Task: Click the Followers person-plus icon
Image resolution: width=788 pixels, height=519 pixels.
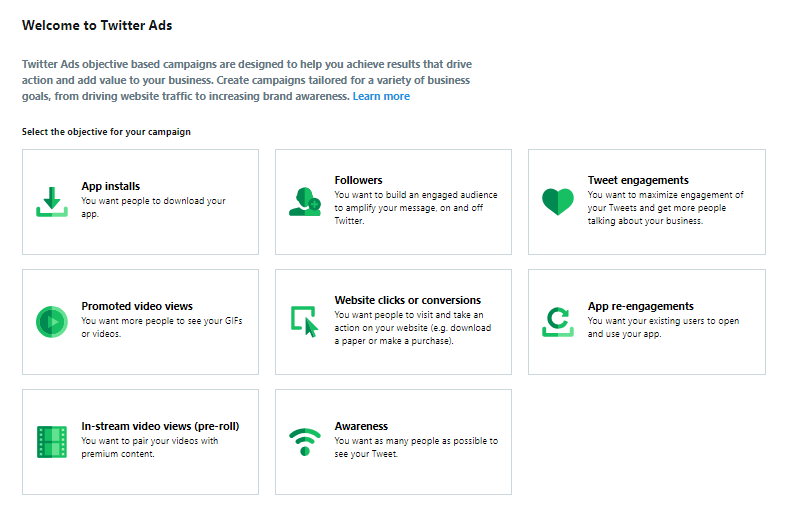Action: [x=305, y=201]
